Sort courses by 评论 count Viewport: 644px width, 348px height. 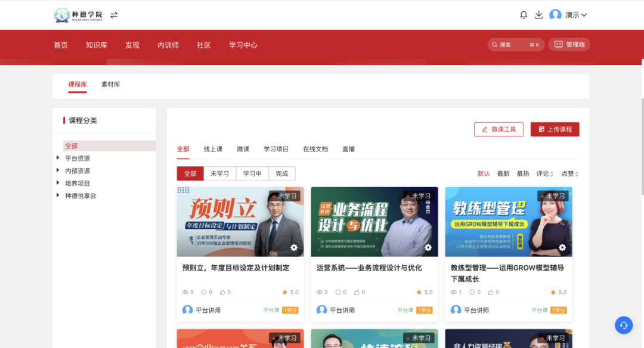545,173
